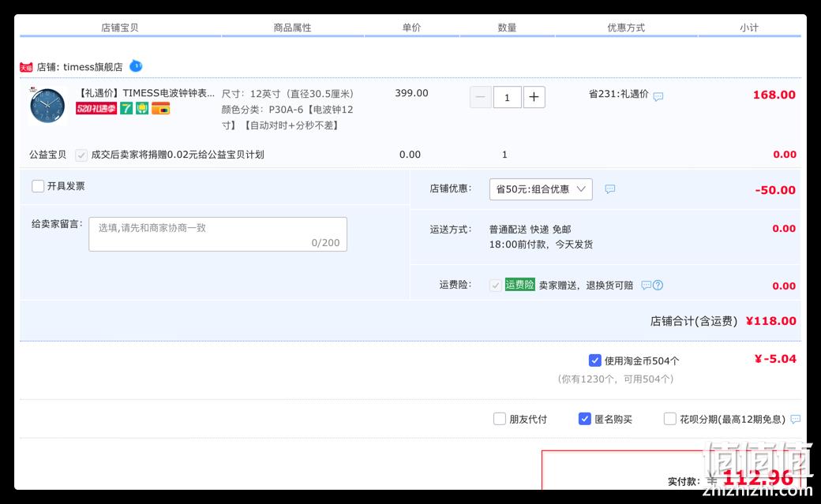
Task: Click the info bubble beside store discount dropdown
Action: click(x=610, y=189)
